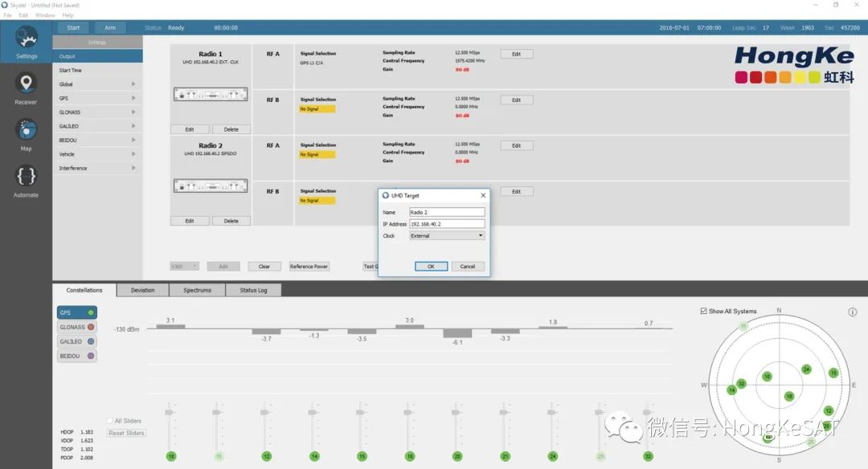Click the IP Address field
This screenshot has height=469, width=868.
(x=448, y=224)
